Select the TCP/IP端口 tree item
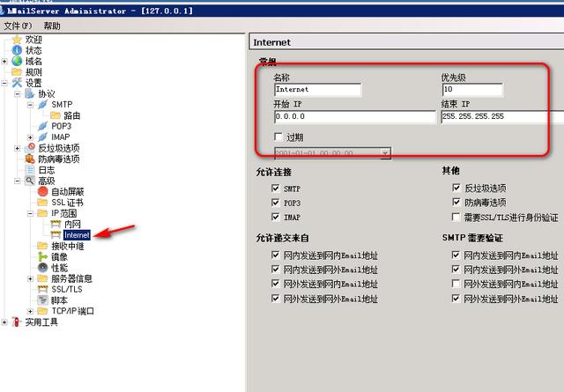Image resolution: width=564 pixels, height=392 pixels. tap(72, 311)
